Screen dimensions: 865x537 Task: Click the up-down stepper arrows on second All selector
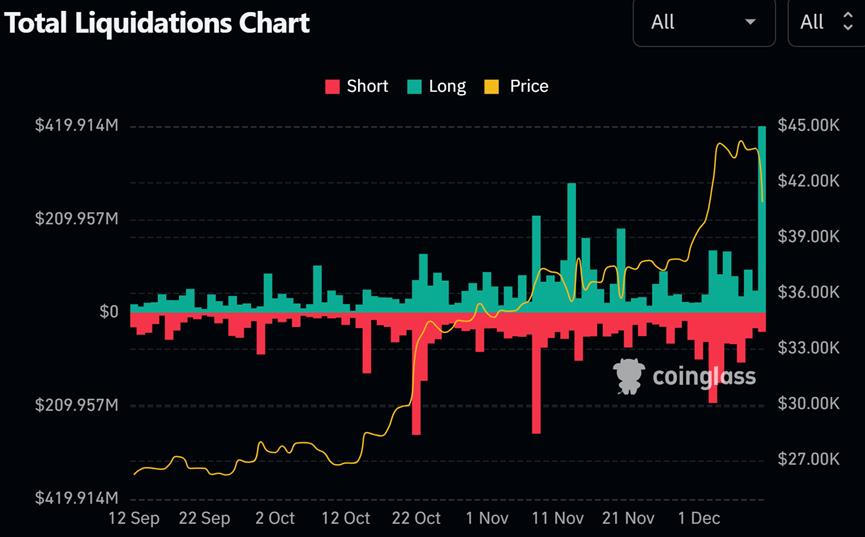tap(848, 22)
